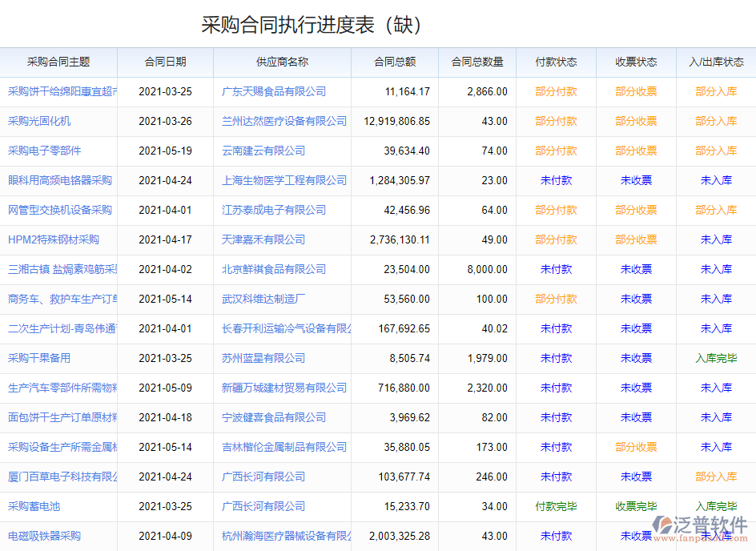The width and height of the screenshot is (756, 551).
Task: Open 电磁吸铁器采购 contract entry
Action: (x=45, y=536)
